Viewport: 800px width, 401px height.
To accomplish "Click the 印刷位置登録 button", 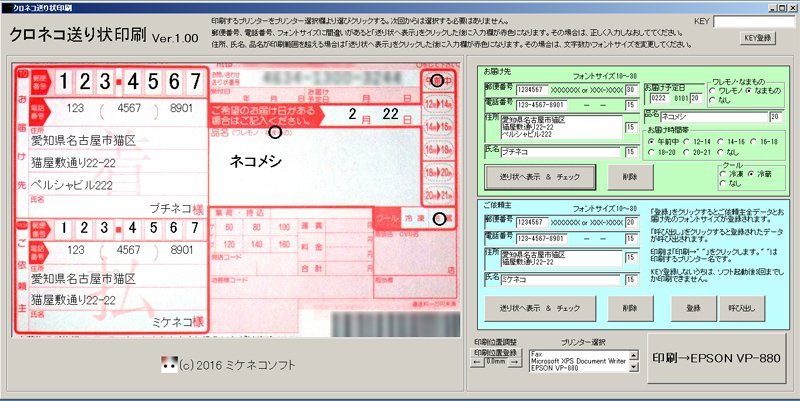I will tap(497, 352).
